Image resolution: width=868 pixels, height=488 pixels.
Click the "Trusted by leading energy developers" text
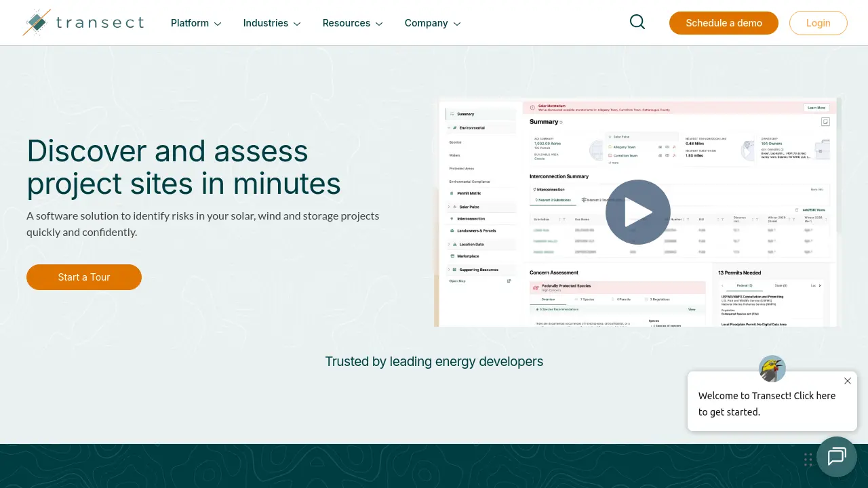pos(434,361)
